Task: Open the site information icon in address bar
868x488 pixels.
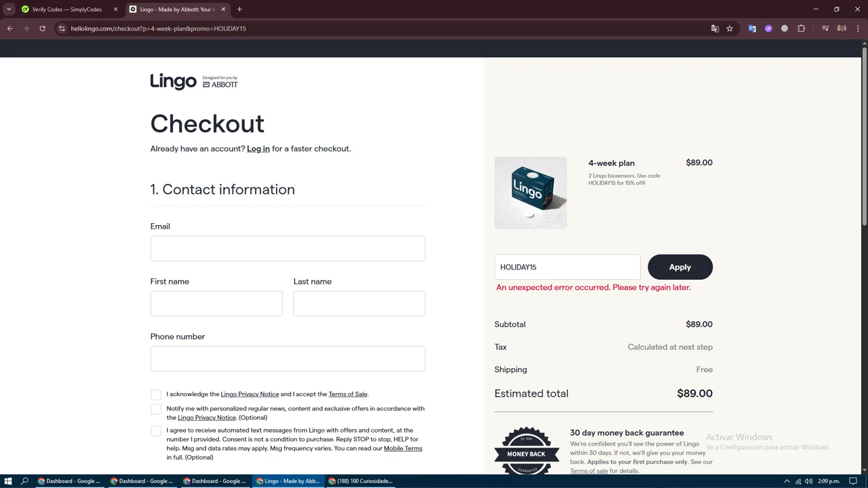Action: coord(62,28)
